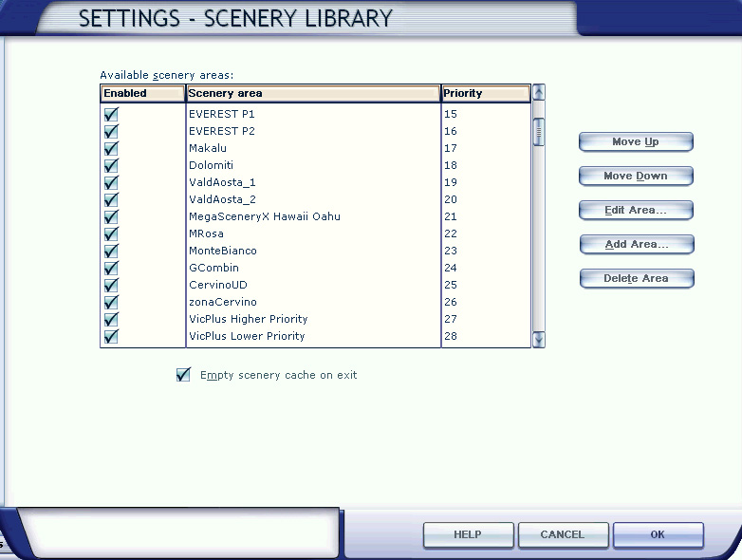Disable MegaSceneryX Hawaii Oahu checkbox
The image size is (742, 560).
[x=111, y=216]
